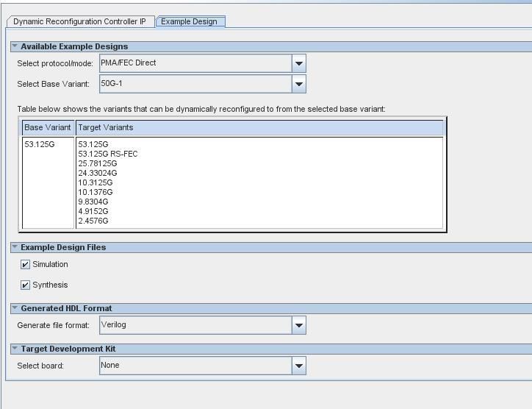Toggle the Simulation checkbox
The width and height of the screenshot is (532, 409).
coord(26,265)
